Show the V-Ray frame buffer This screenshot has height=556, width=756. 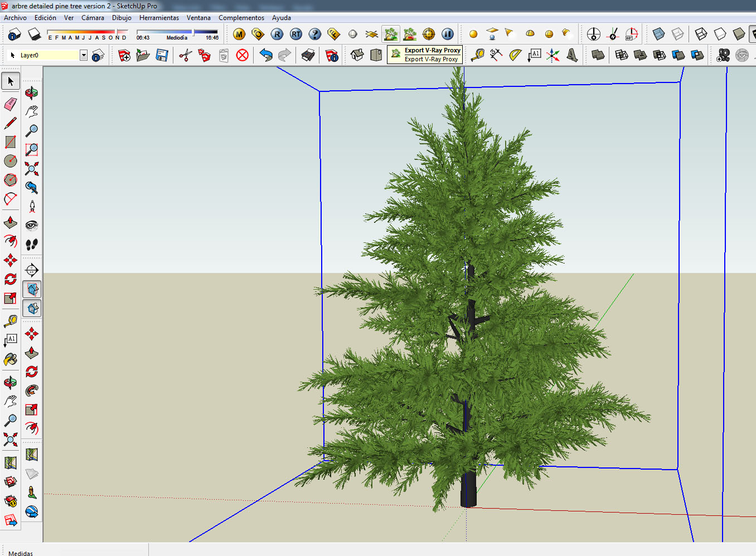click(334, 34)
